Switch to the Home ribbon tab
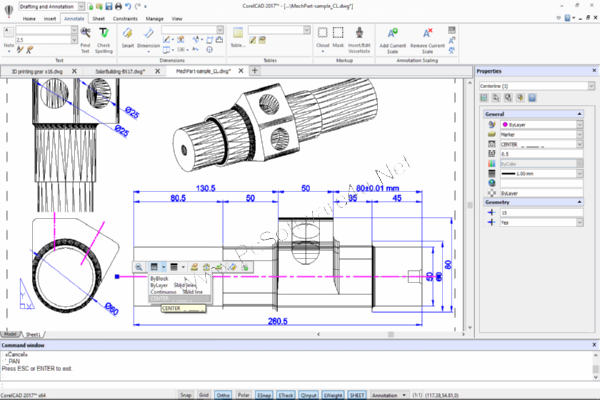 29,18
